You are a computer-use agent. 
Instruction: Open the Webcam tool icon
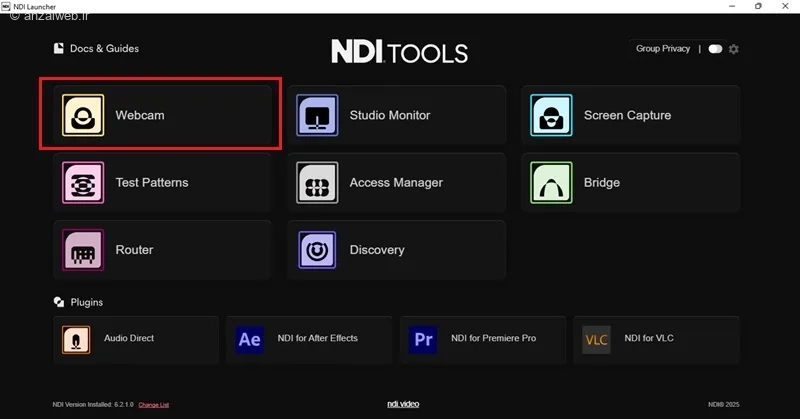point(83,115)
